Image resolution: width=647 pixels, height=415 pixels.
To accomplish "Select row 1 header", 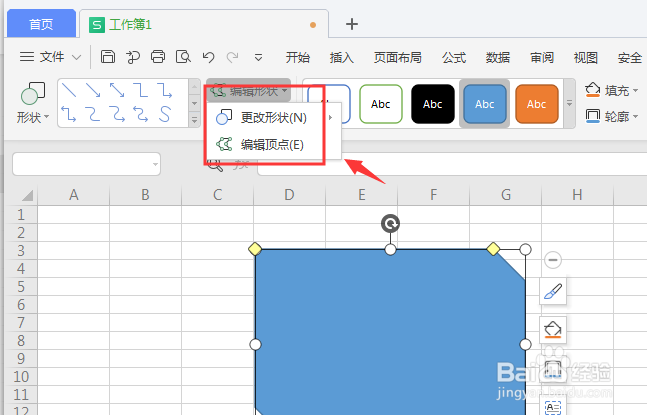I will (21, 215).
